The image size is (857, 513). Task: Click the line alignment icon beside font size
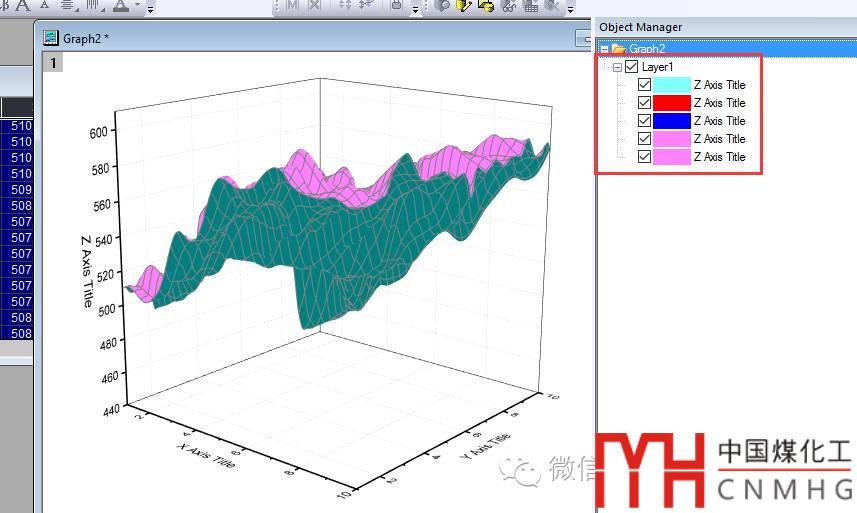tap(66, 6)
